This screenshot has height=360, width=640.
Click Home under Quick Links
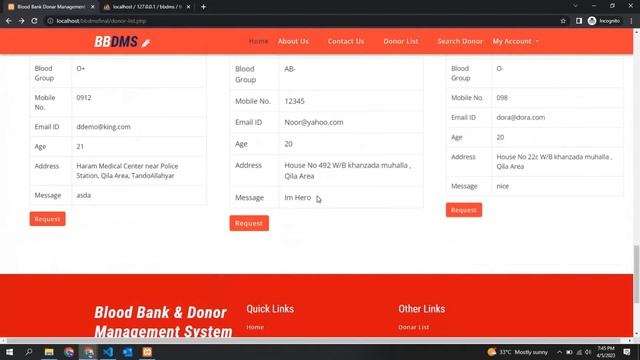[x=255, y=327]
